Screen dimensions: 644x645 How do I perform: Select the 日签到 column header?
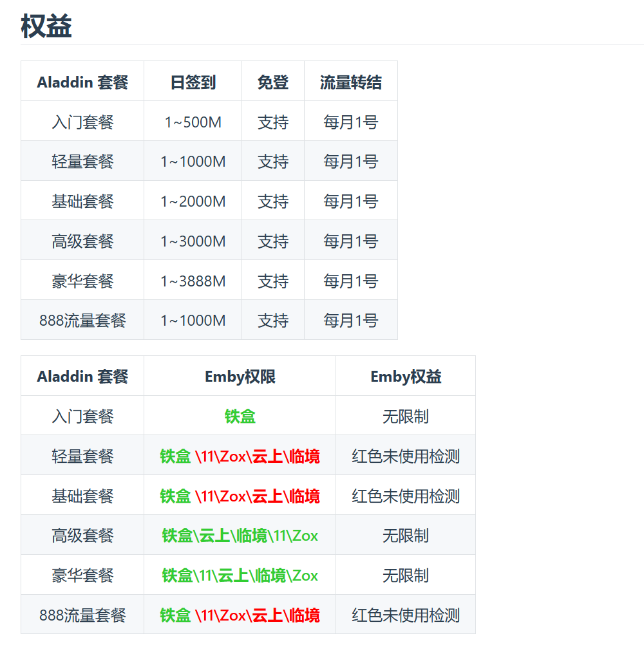[x=193, y=82]
